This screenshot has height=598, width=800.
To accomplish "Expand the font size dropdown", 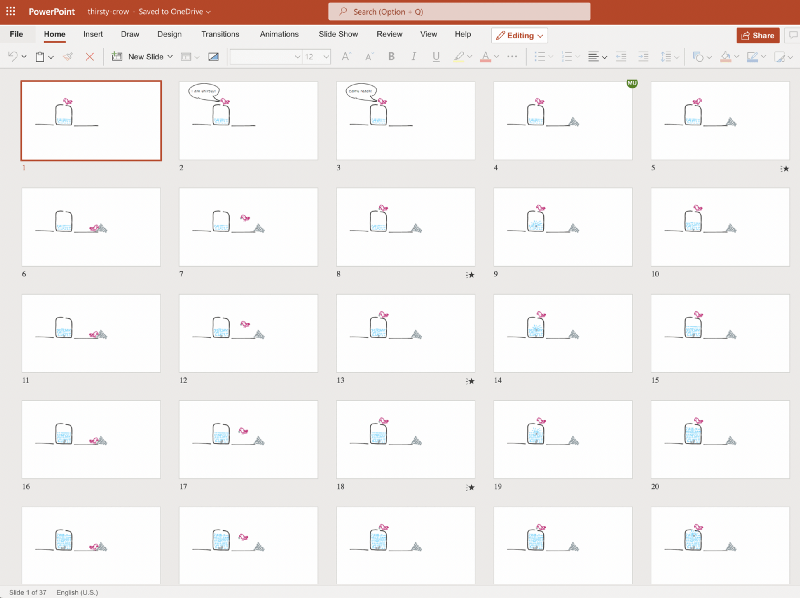I will tap(326, 57).
